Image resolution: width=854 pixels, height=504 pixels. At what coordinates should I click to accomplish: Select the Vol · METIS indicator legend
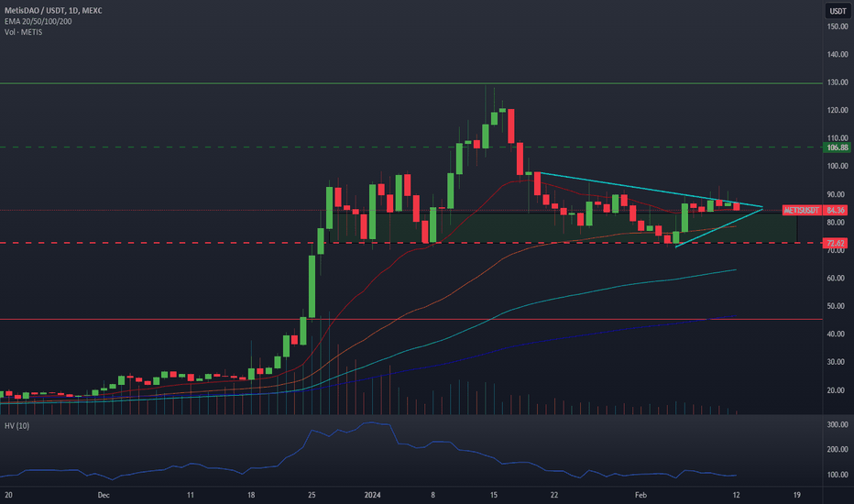coord(24,32)
